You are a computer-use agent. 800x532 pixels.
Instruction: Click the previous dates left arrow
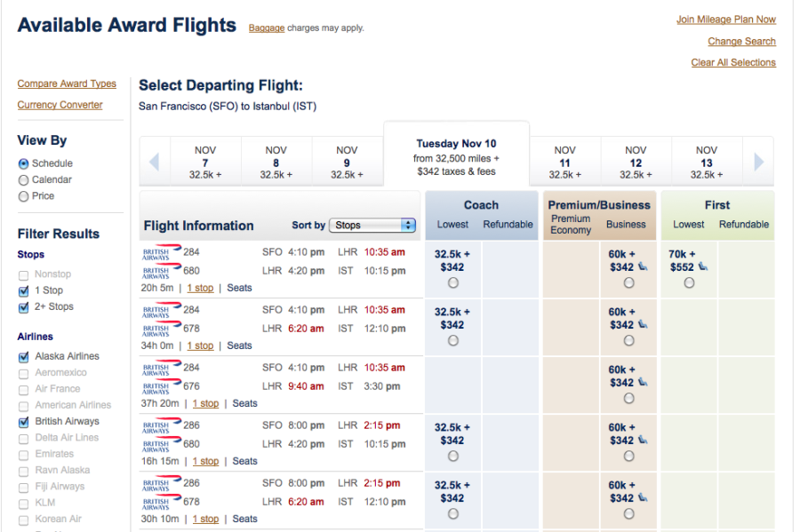pos(154,162)
